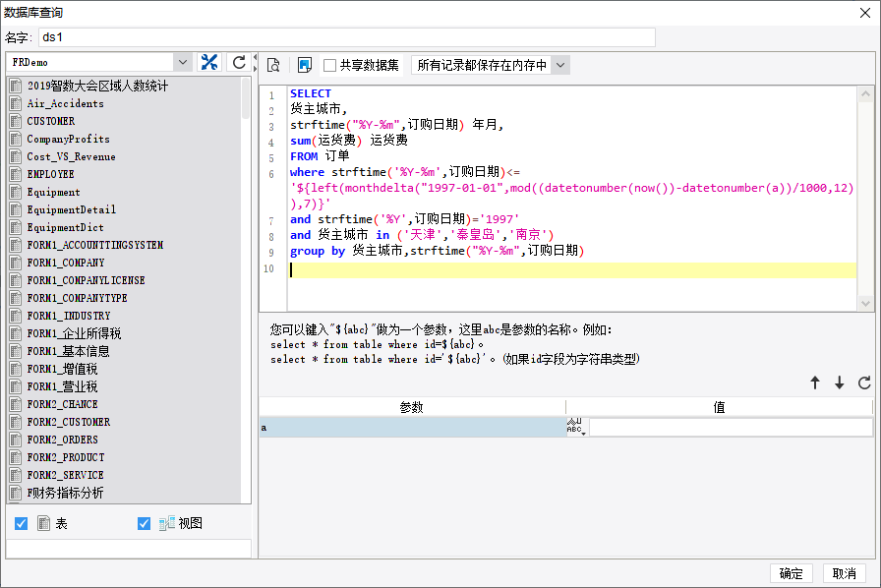Refresh the database table list

[239, 62]
